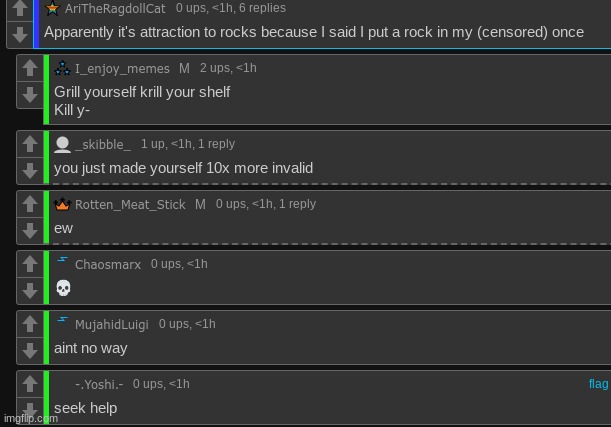
Task: Downvote _skibble_'s comment
Action: pyautogui.click(x=30, y=170)
